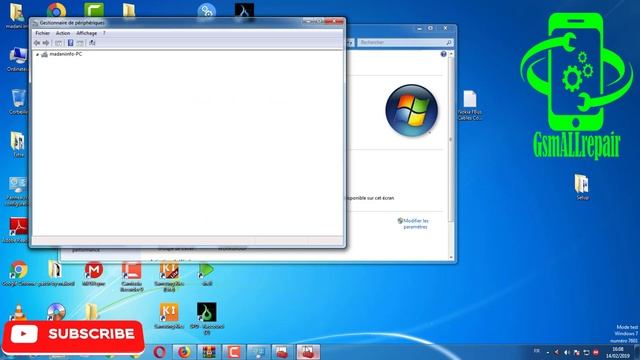Open the Setup folder on desktop
The image size is (640, 360).
coord(582,187)
